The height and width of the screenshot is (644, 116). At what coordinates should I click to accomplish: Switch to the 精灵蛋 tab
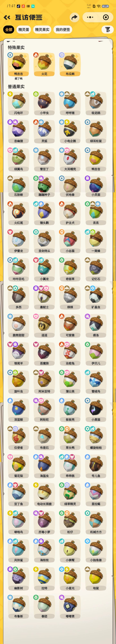click(24, 30)
